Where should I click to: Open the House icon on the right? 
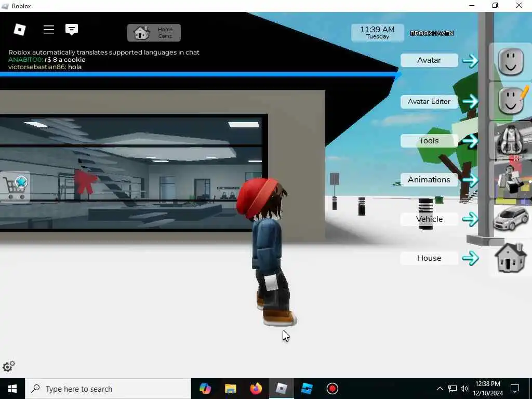(511, 258)
